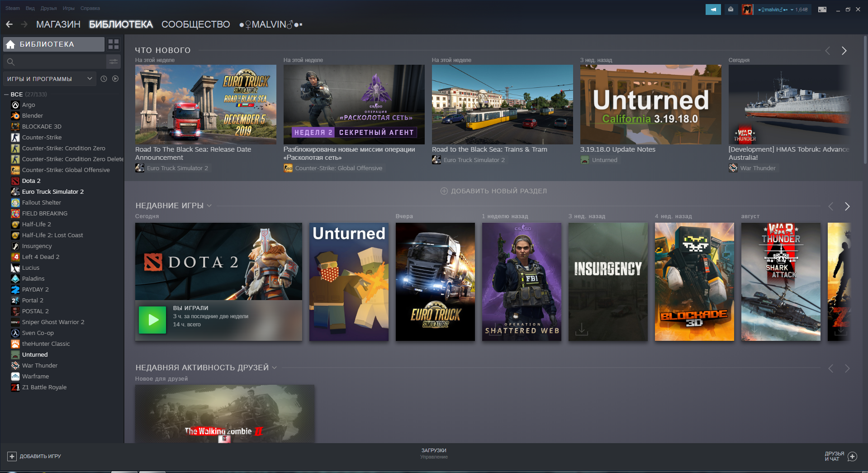Image resolution: width=868 pixels, height=473 pixels.
Task: Click the Dota 2 red icon in sidebar
Action: click(15, 181)
